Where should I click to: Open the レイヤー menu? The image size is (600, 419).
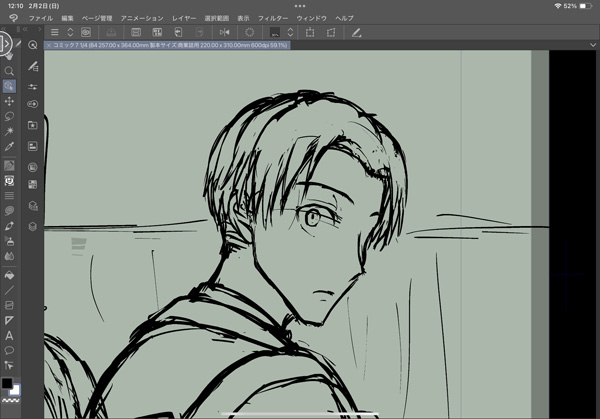click(x=184, y=18)
